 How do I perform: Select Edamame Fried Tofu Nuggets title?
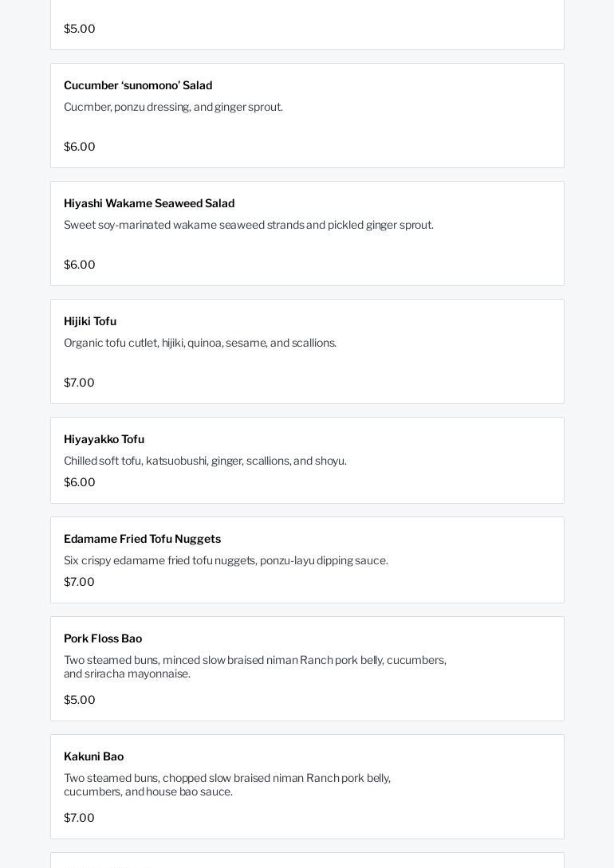[x=142, y=539]
